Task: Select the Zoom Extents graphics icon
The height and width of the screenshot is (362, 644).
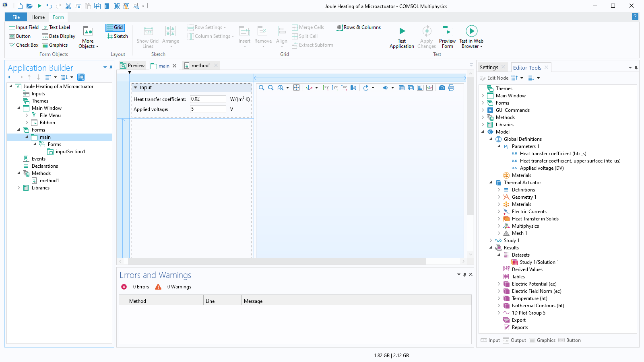Action: click(x=297, y=87)
